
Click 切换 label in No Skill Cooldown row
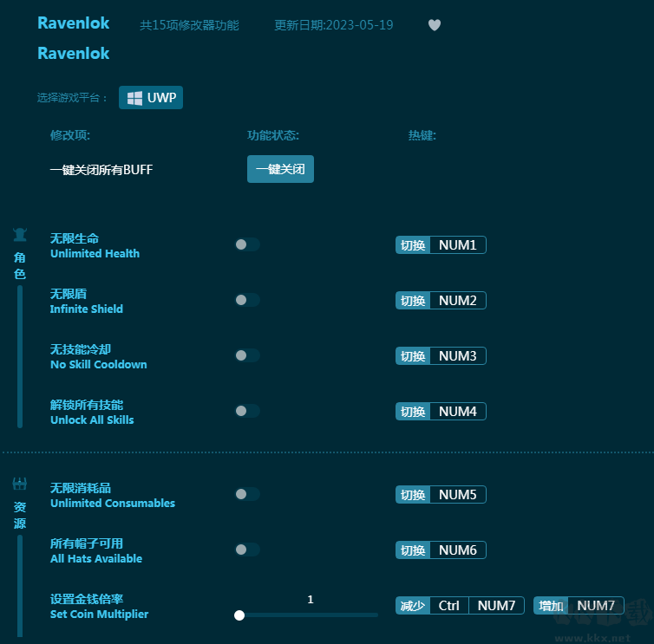[x=413, y=355]
